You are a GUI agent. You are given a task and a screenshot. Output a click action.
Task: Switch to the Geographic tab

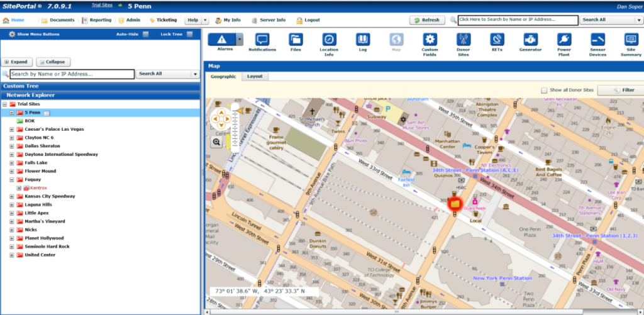pos(223,76)
